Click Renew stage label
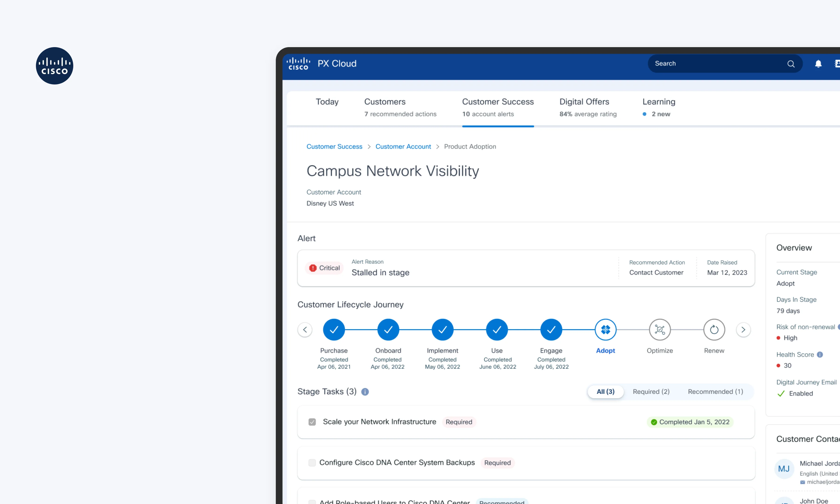 click(x=714, y=350)
